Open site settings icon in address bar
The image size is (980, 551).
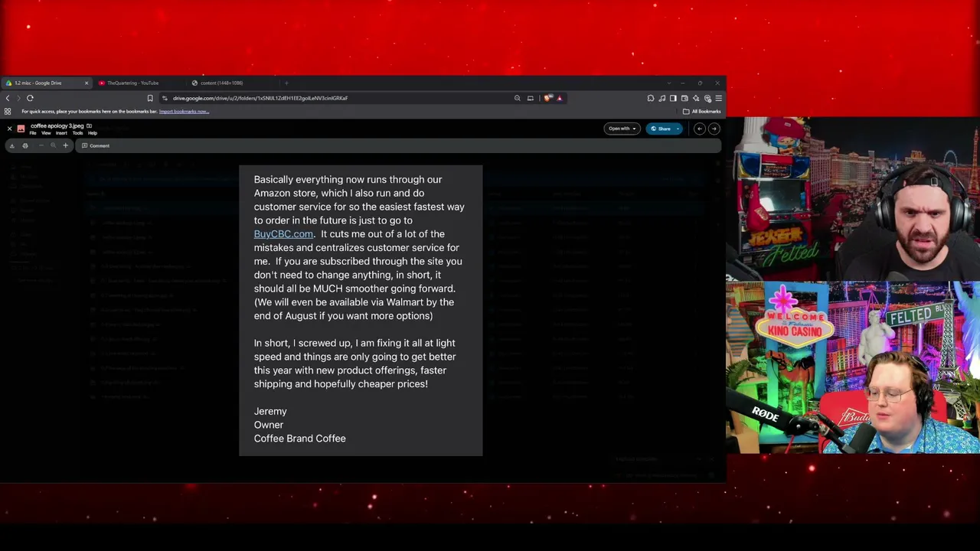[165, 98]
